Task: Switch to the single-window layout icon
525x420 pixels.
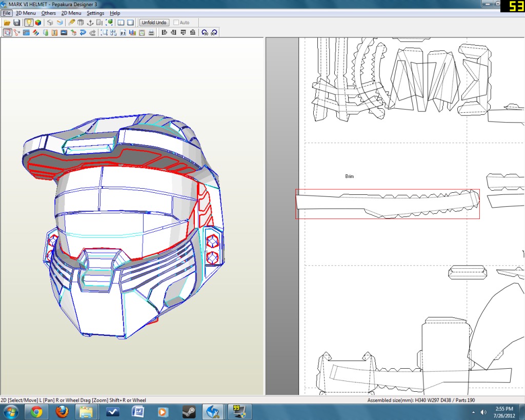Action: tap(131, 23)
